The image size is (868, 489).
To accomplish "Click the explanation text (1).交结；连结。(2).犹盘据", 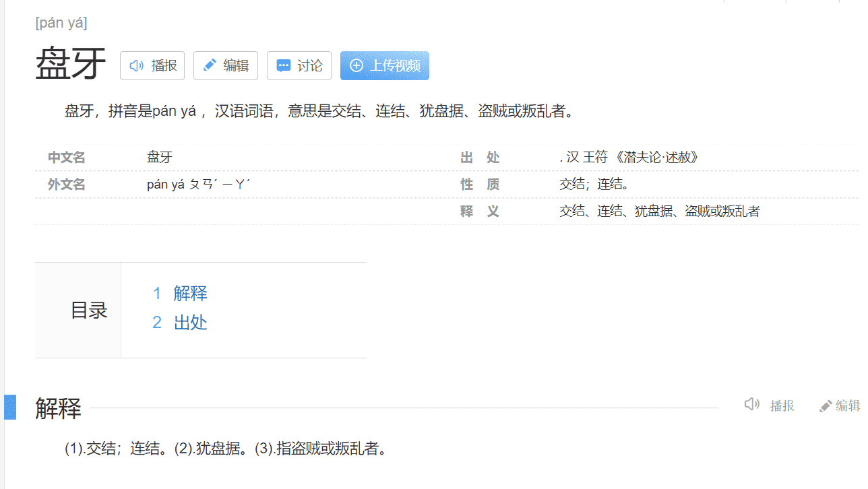I will tap(227, 449).
